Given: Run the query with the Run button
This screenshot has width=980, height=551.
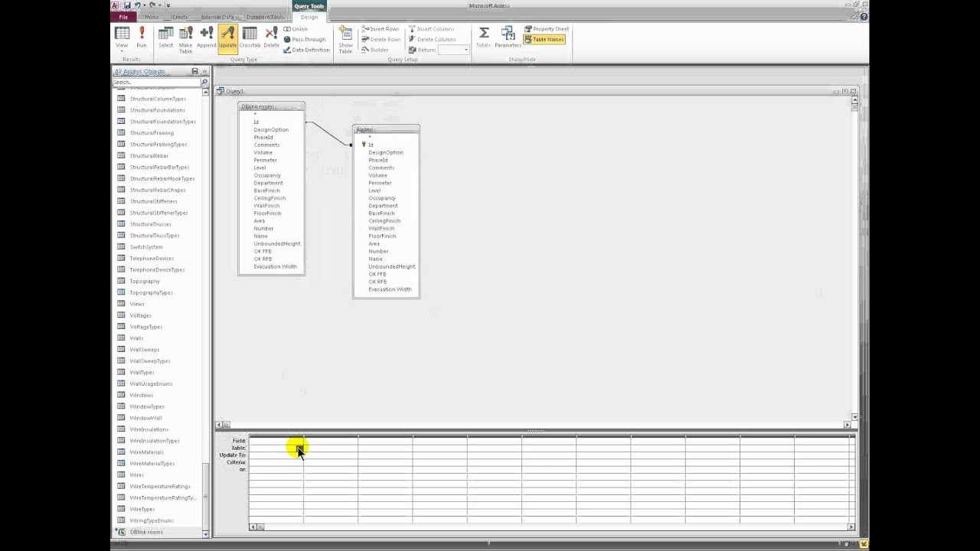Looking at the screenshot, I should [142, 37].
